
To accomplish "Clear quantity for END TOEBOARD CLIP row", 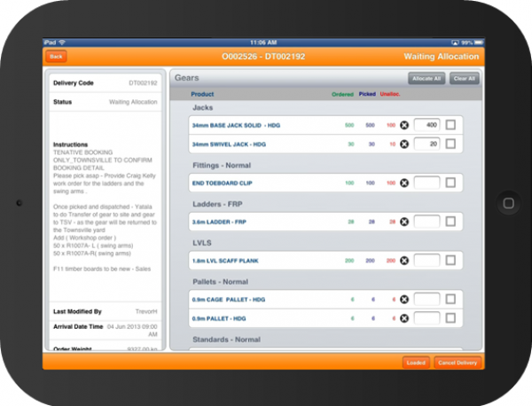I will click(404, 183).
